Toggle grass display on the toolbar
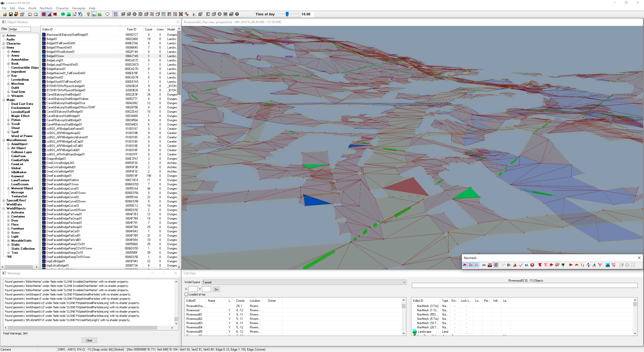Viewport: 644px width, 352px height. (100, 14)
